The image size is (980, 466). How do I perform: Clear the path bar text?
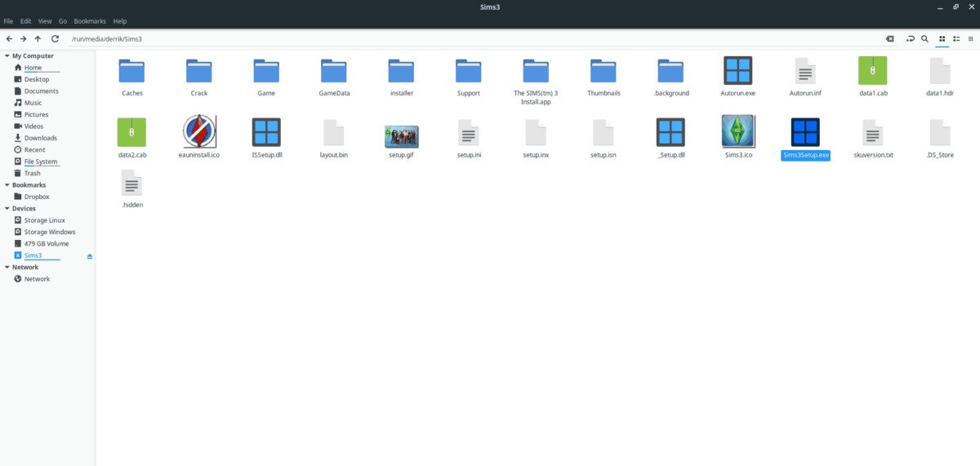889,38
